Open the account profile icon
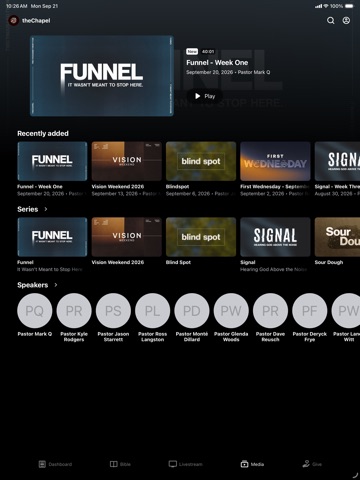Viewport: 360px width, 480px height. click(346, 21)
